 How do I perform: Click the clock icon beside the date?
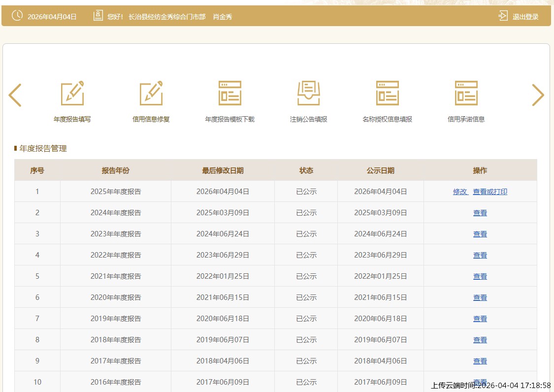click(17, 16)
